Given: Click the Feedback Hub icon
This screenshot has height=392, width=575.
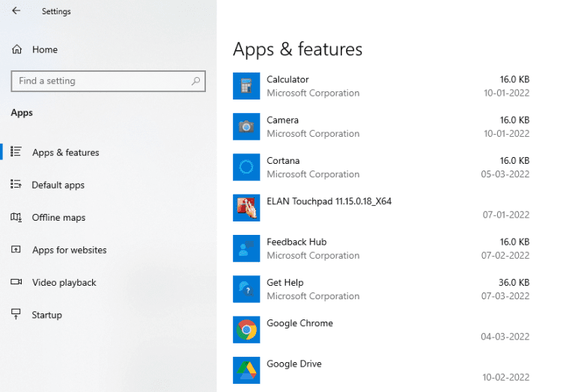Looking at the screenshot, I should coord(246,248).
